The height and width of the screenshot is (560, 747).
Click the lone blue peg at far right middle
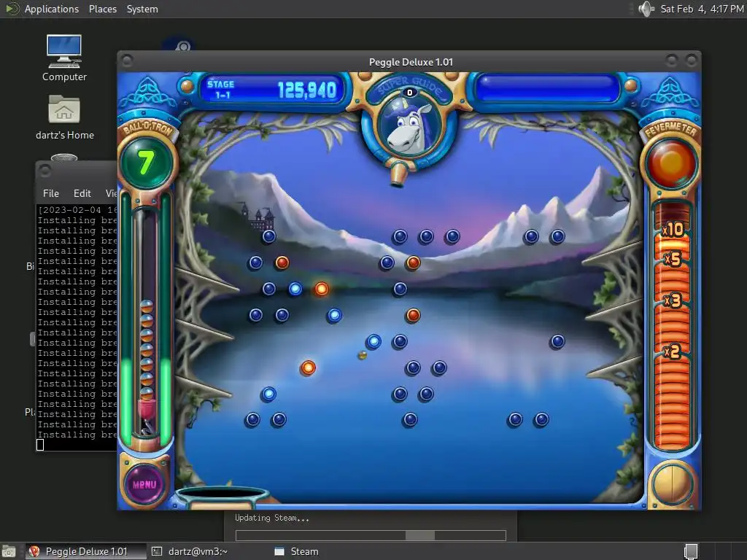click(557, 341)
